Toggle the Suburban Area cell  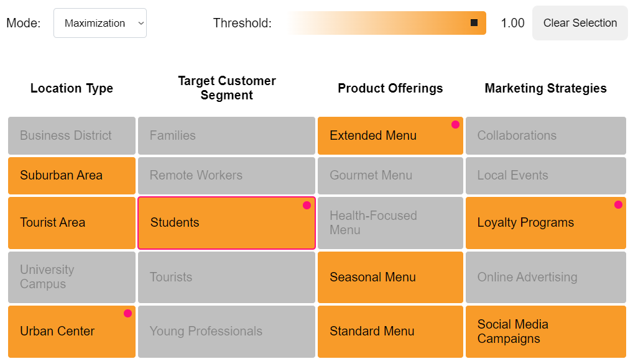pos(72,175)
